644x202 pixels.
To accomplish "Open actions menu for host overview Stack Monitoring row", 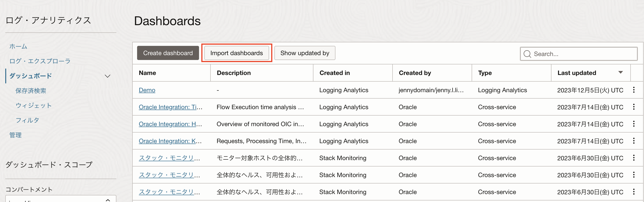I will [x=633, y=158].
